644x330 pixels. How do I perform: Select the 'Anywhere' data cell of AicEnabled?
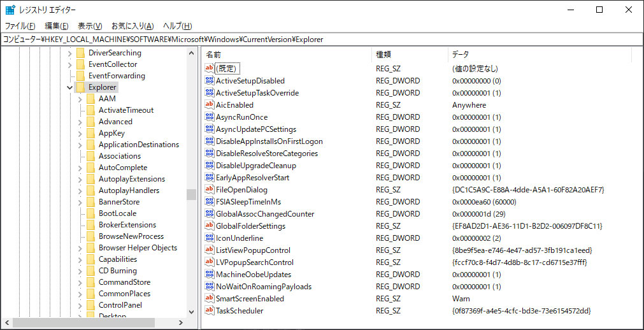coord(469,104)
